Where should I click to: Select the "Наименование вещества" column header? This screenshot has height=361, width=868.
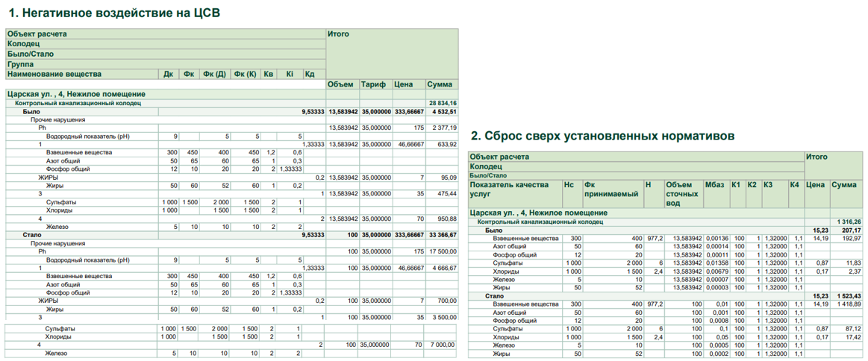(54, 75)
